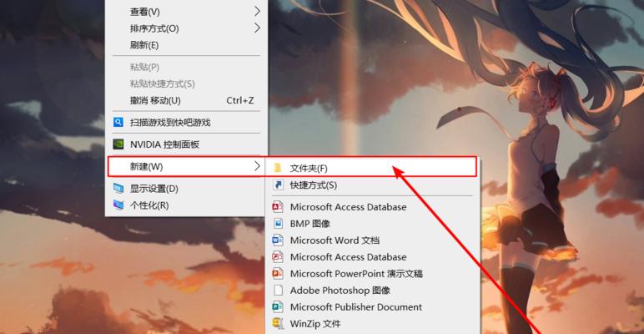Image resolution: width=644 pixels, height=334 pixels.
Task: Choose 刷新(E) from the context menu
Action: [187, 45]
